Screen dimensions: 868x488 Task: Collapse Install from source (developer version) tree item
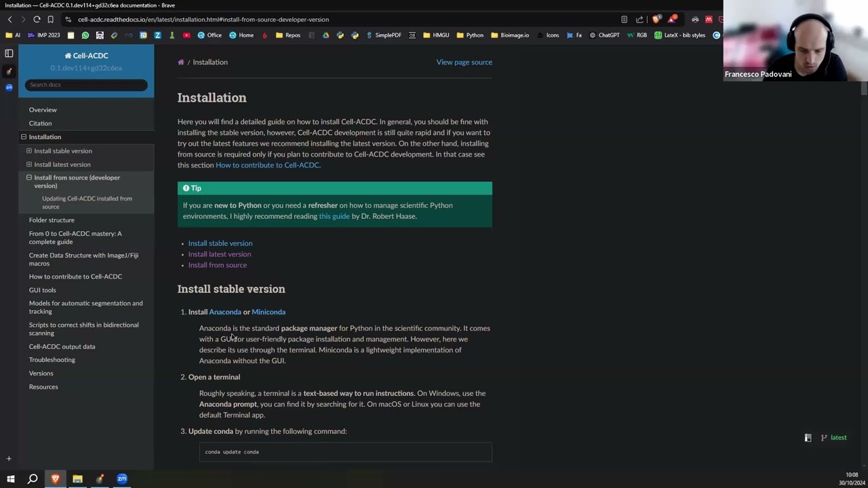point(28,178)
